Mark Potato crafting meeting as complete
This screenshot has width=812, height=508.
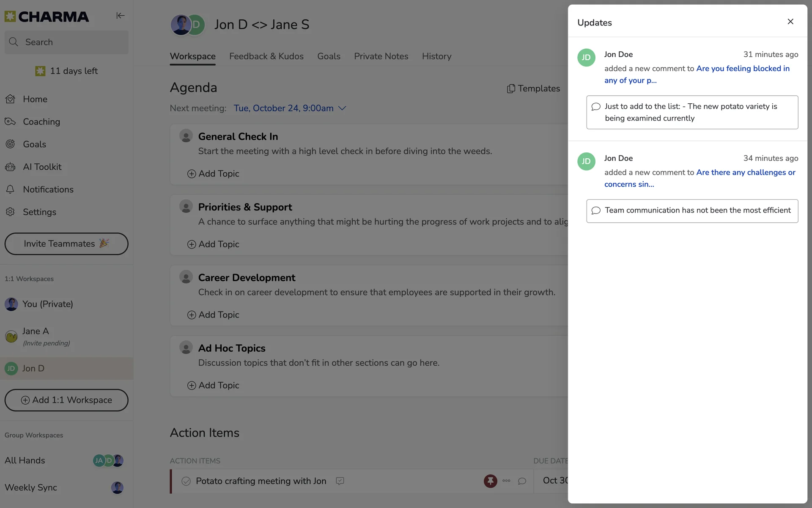[x=186, y=481]
